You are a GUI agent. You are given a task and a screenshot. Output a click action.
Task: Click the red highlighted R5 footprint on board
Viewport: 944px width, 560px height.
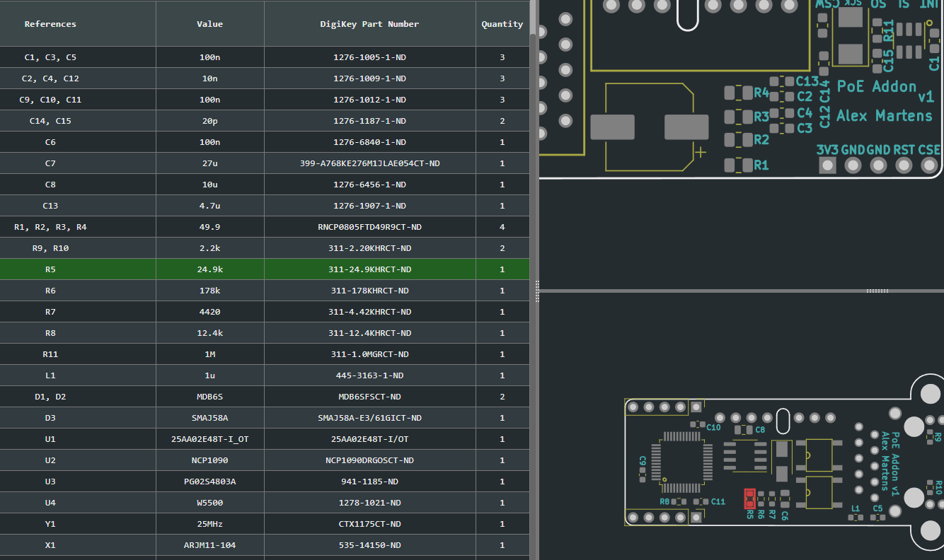749,498
